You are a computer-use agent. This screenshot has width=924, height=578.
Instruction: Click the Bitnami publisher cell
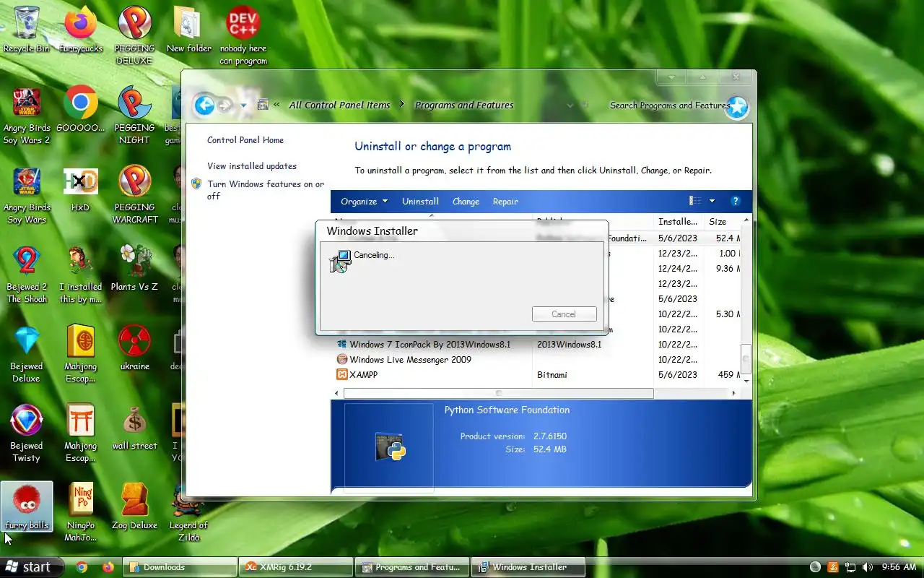pos(552,375)
